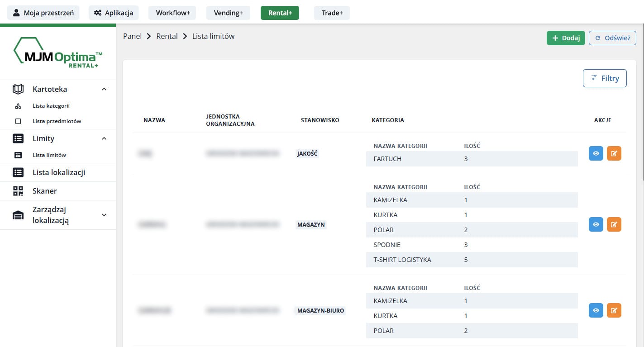Viewport: 644px width, 347px height.
Task: Collapse the Limity section chevron
Action: (x=104, y=138)
